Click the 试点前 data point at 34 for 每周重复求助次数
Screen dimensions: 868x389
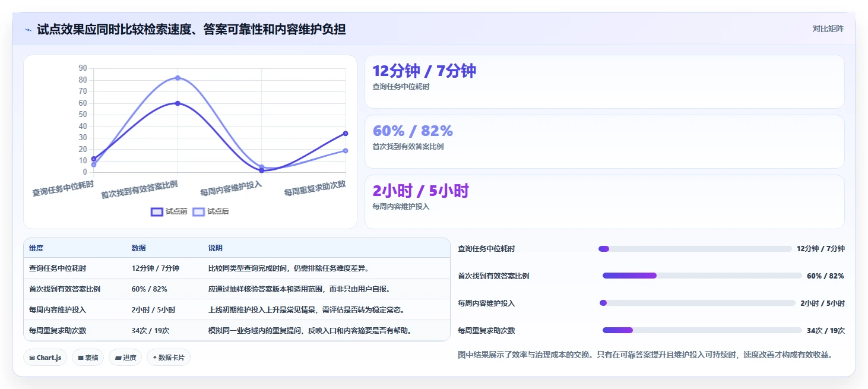[x=346, y=133]
